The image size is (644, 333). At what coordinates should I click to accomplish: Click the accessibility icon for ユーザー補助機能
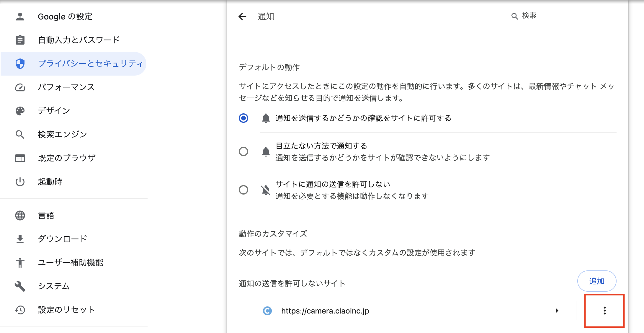(x=20, y=262)
